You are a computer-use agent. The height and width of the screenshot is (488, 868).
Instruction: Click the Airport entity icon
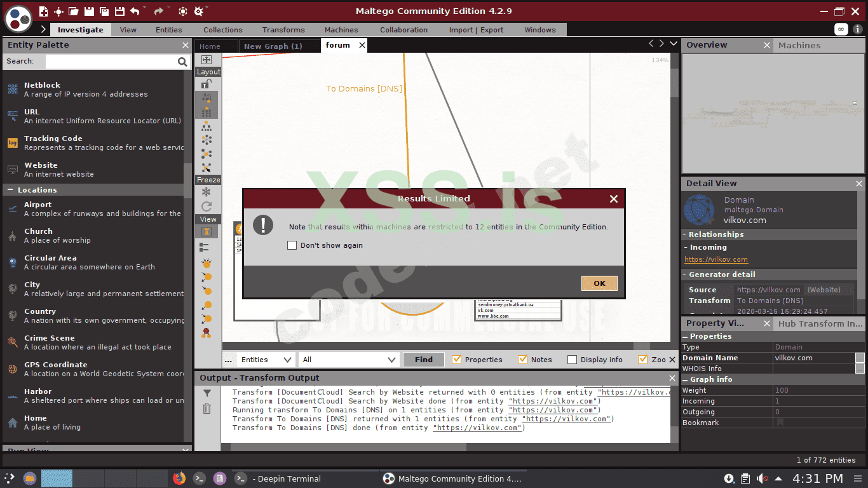point(13,209)
